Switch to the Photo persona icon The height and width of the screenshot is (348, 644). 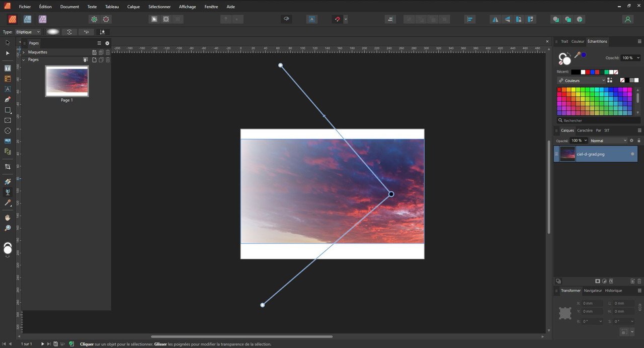(x=43, y=19)
